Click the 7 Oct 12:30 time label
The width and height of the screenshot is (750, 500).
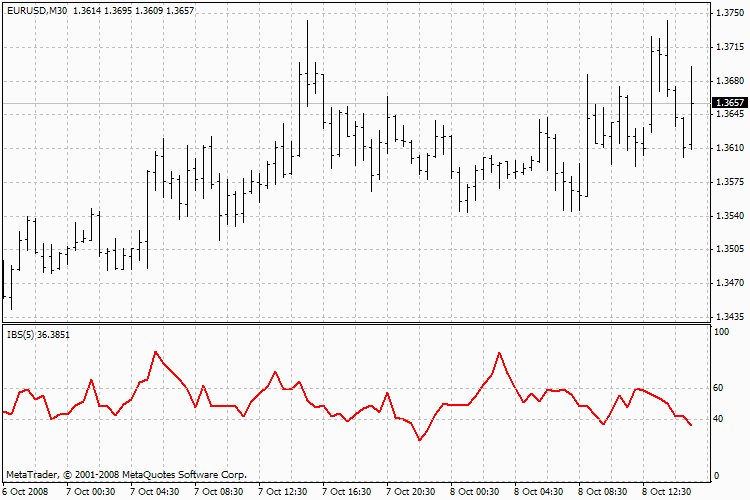[x=283, y=491]
